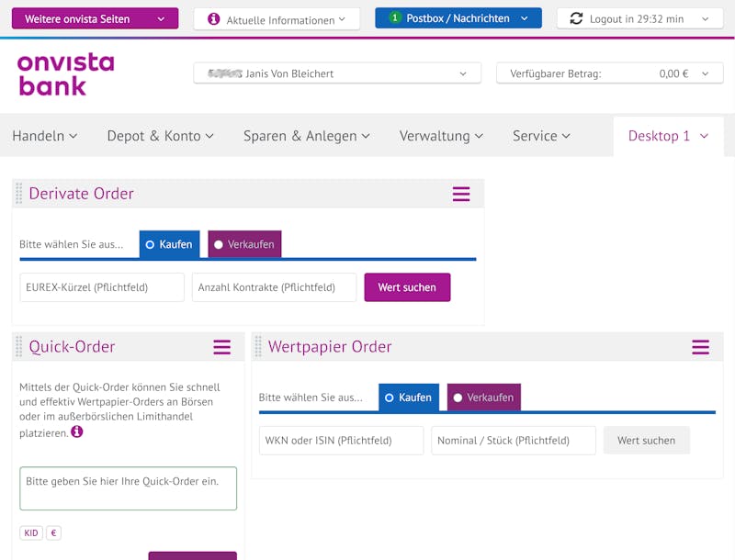Open the Quick-Order hamburger menu
Image resolution: width=735 pixels, height=560 pixels.
coord(221,347)
